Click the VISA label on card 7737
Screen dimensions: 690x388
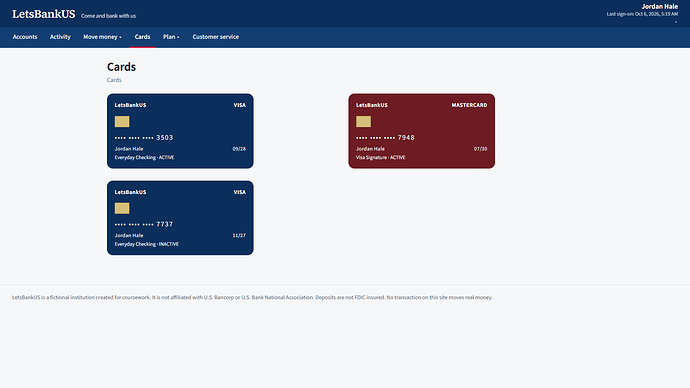239,192
